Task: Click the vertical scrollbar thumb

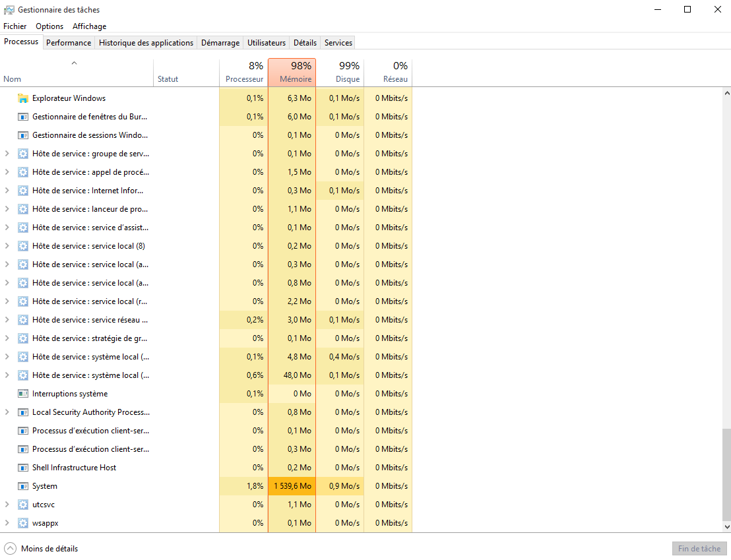Action: click(x=727, y=474)
